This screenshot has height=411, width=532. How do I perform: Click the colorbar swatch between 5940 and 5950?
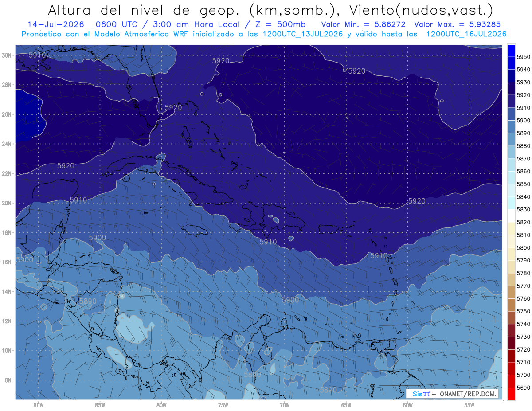point(511,63)
